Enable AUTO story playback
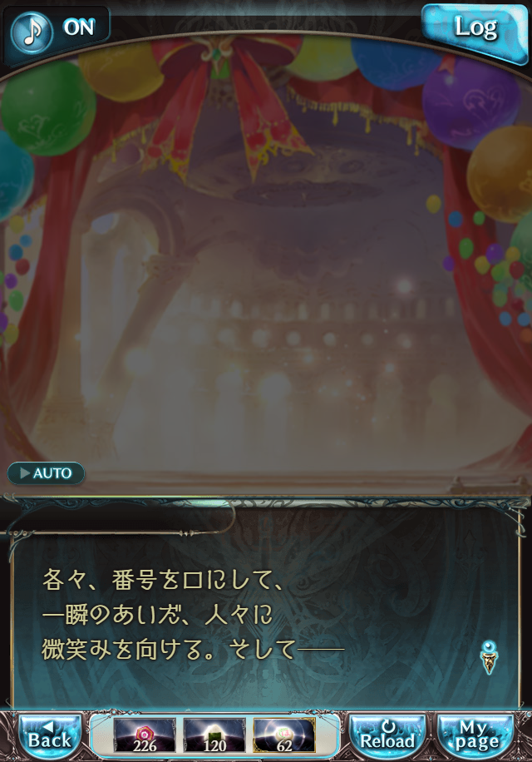The width and height of the screenshot is (532, 762). (x=46, y=473)
